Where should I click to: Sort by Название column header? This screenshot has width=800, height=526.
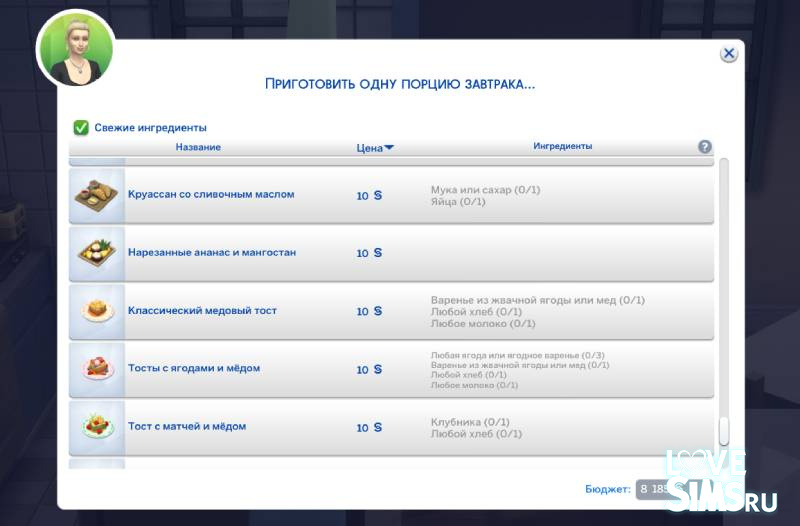click(198, 147)
